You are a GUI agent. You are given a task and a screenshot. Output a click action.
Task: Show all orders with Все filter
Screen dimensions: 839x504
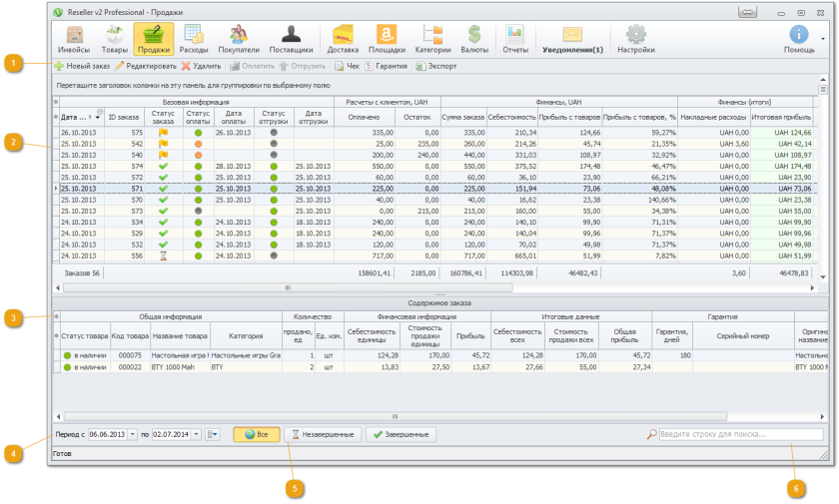point(256,435)
